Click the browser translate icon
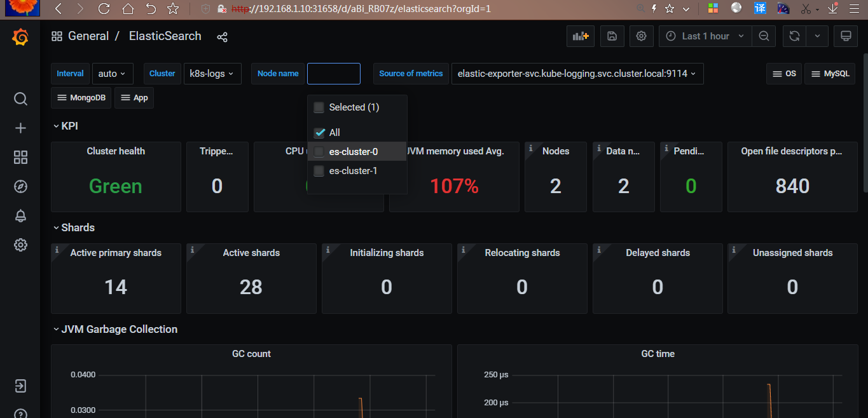This screenshot has width=868, height=418. [760, 9]
